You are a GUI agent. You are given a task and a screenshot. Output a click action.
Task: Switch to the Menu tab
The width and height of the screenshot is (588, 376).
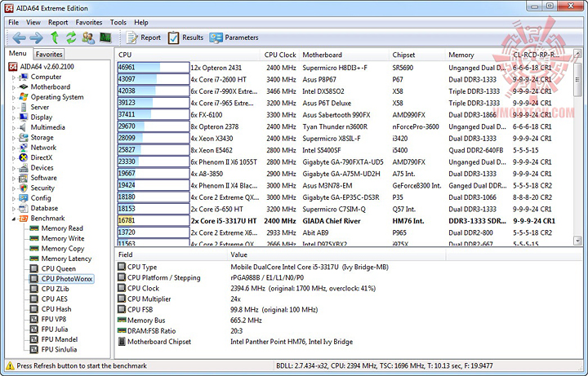pyautogui.click(x=18, y=53)
